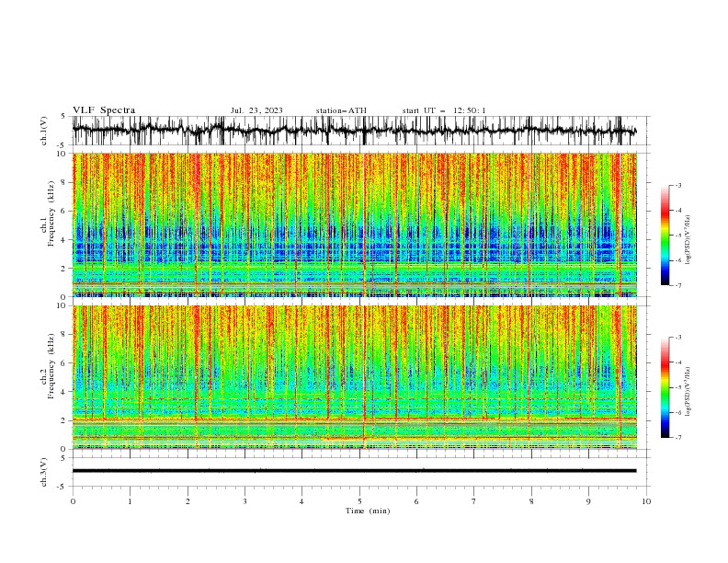
Task: Click the ch.3 flat voltage trace
Action: pyautogui.click(x=354, y=471)
